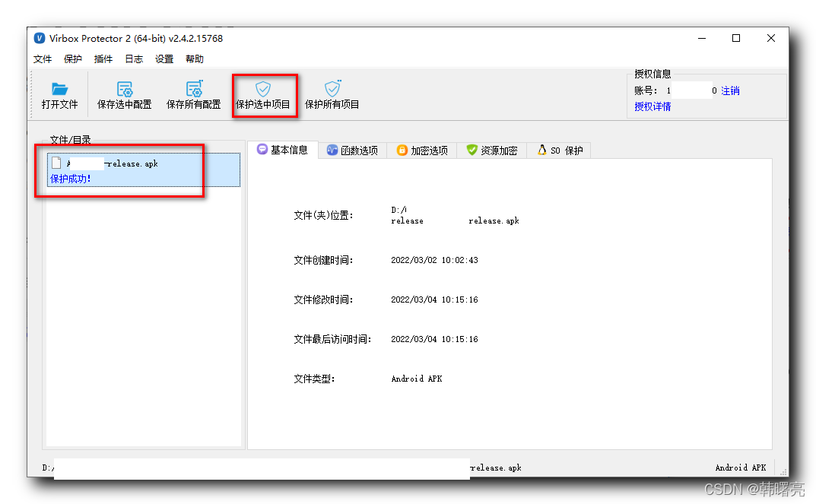816x504 pixels.
Task: Switch to the SO 保护 tab
Action: (x=560, y=151)
